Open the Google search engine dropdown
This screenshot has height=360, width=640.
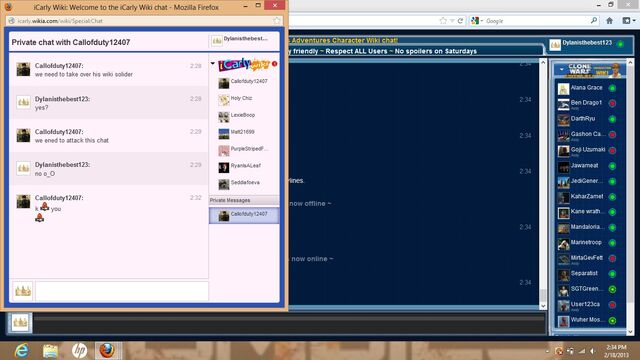coord(477,20)
